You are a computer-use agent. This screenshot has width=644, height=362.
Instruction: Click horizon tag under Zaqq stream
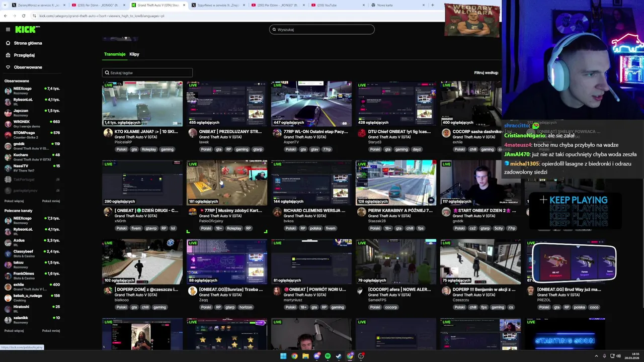[246, 307]
